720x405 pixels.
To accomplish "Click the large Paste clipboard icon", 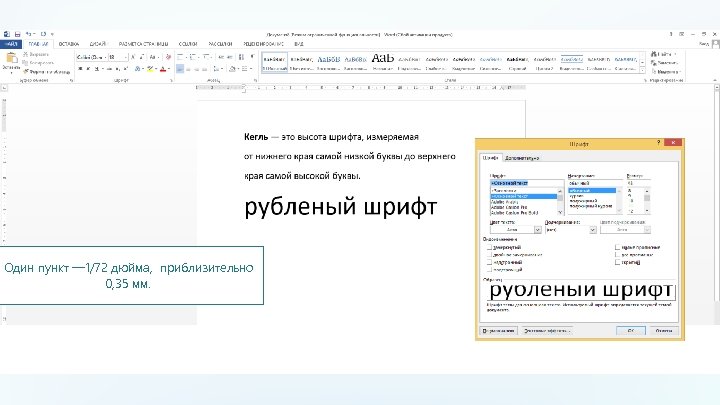I will (11, 58).
